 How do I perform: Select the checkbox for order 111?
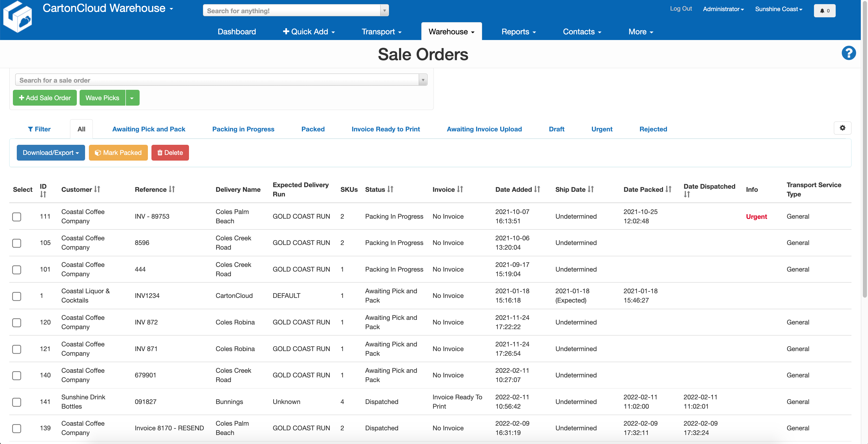tap(17, 217)
